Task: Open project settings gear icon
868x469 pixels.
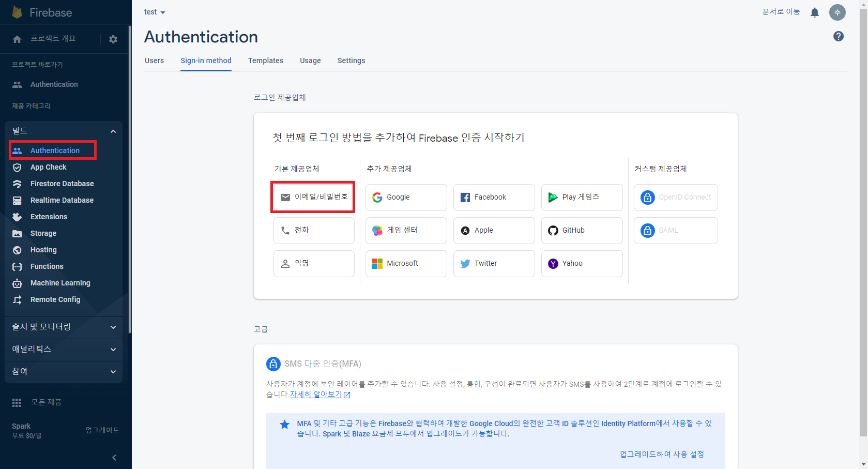Action: point(113,39)
